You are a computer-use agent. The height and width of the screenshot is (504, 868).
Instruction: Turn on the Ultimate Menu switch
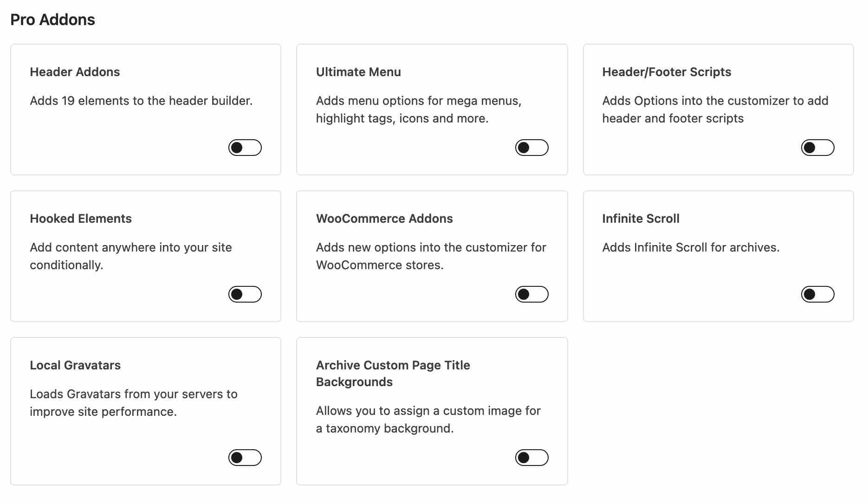[x=531, y=148]
